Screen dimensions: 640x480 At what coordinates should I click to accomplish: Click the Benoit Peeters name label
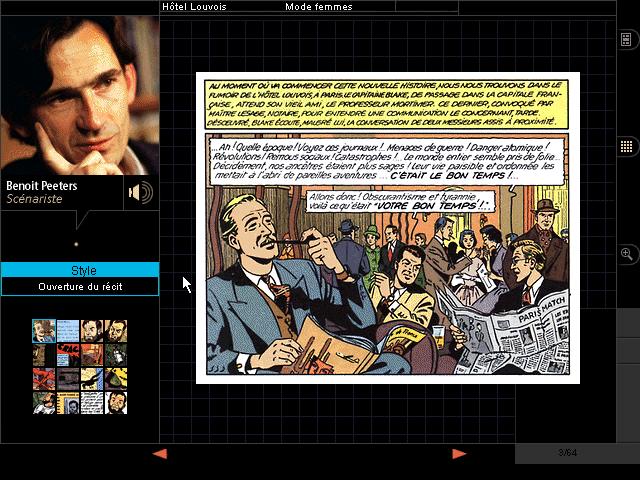pos(42,186)
